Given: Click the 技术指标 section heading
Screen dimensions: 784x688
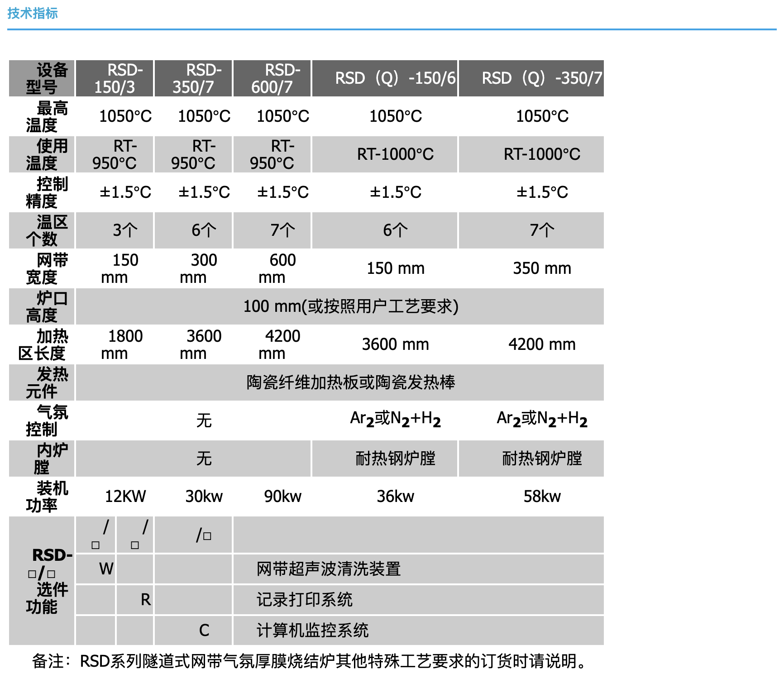Looking at the screenshot, I should pos(33,14).
